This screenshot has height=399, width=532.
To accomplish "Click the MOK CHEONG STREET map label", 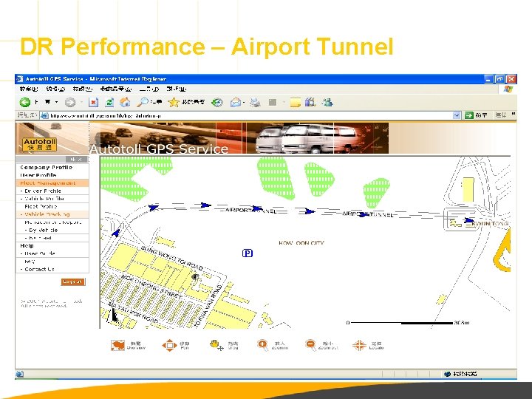I will pos(151,287).
